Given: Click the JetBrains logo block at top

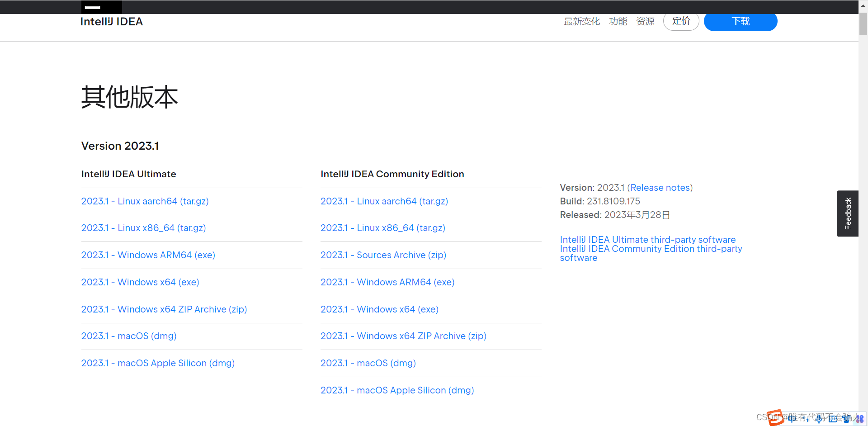Looking at the screenshot, I should click(x=102, y=7).
